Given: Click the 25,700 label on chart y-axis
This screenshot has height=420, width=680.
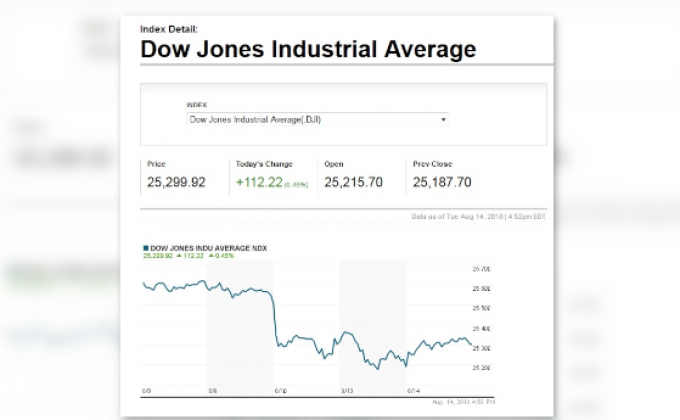Looking at the screenshot, I should pyautogui.click(x=481, y=269).
